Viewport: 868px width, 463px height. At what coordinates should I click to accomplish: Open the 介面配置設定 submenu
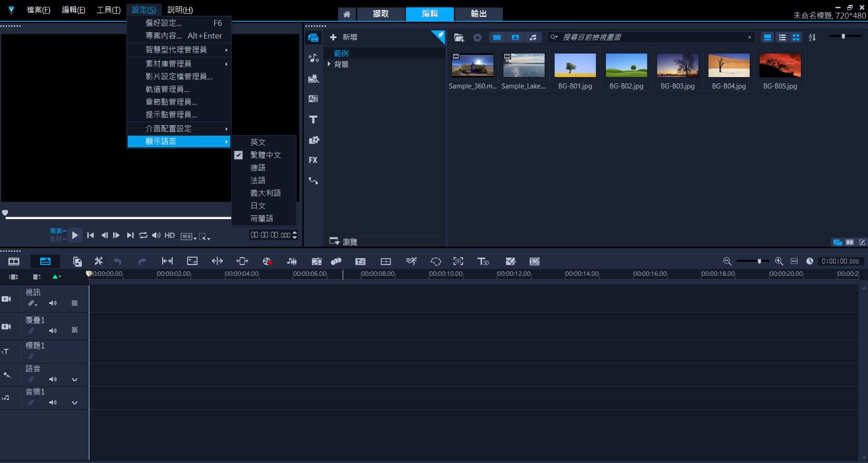point(179,129)
